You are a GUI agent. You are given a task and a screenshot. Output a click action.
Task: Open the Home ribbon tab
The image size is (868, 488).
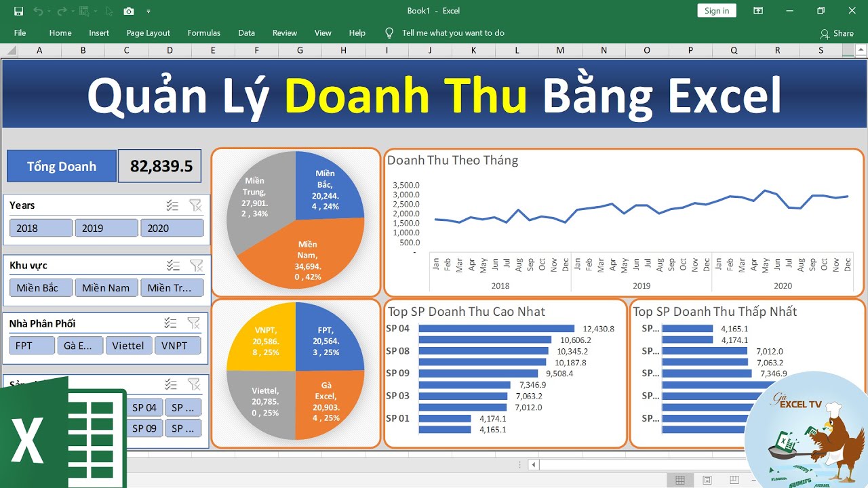pos(60,33)
